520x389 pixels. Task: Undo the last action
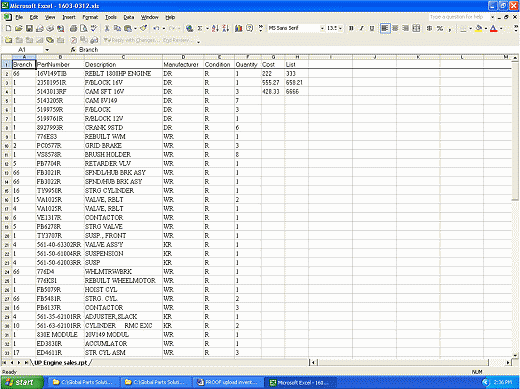[x=156, y=29]
